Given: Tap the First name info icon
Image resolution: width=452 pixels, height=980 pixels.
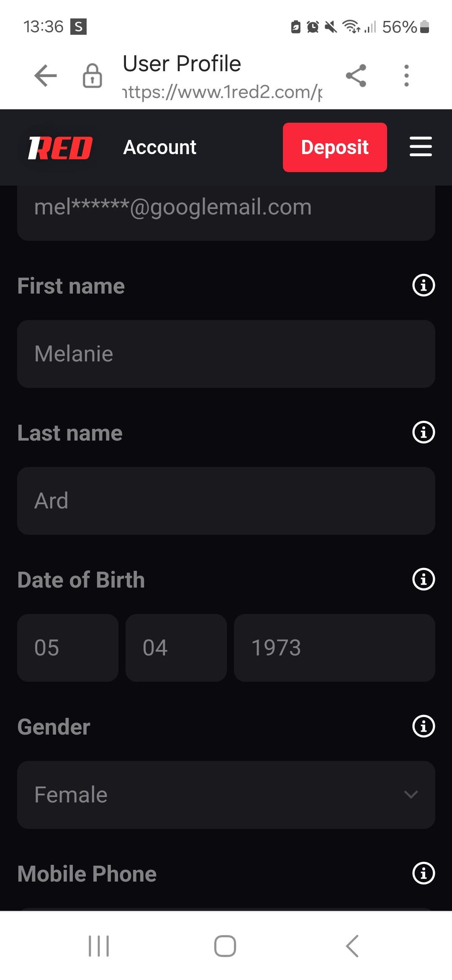Looking at the screenshot, I should coord(424,286).
